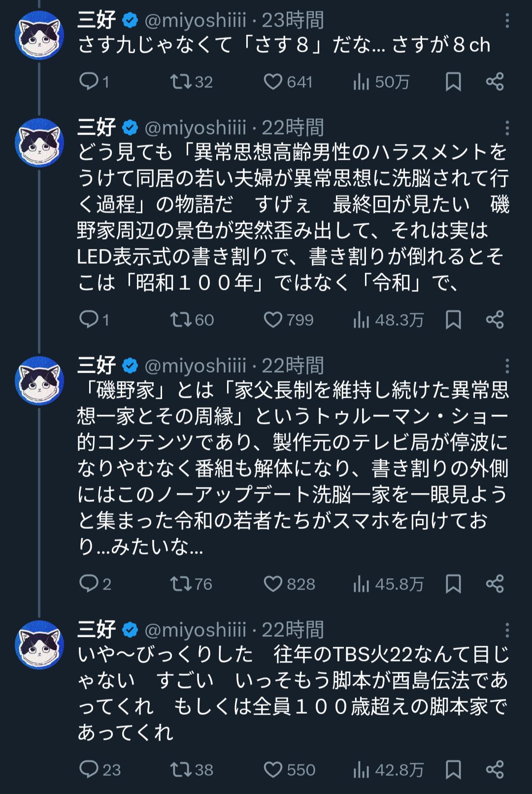View analytics showing 48.3万 views
This screenshot has height=794, width=532.
click(388, 320)
